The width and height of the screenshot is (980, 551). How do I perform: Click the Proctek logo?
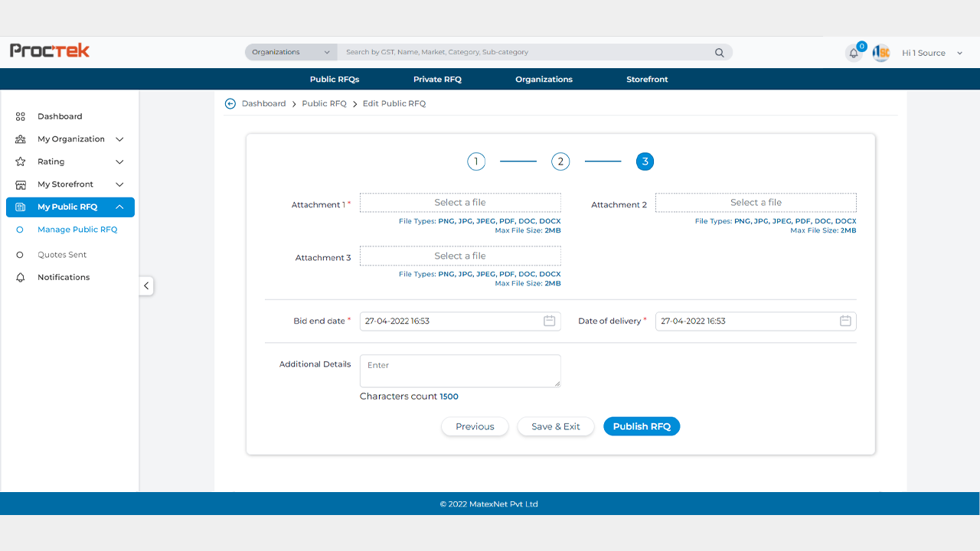tap(50, 51)
